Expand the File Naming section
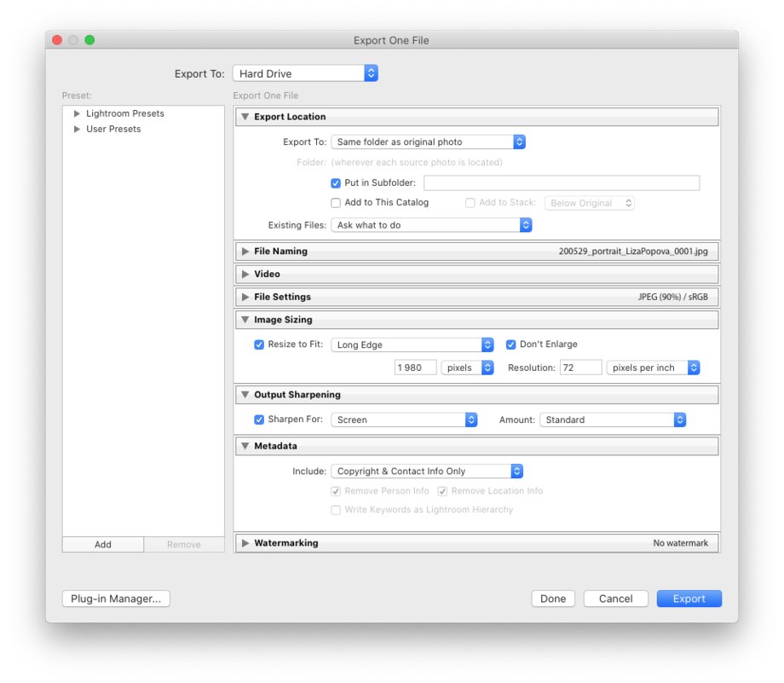Screen dimensions: 784x683 245,252
